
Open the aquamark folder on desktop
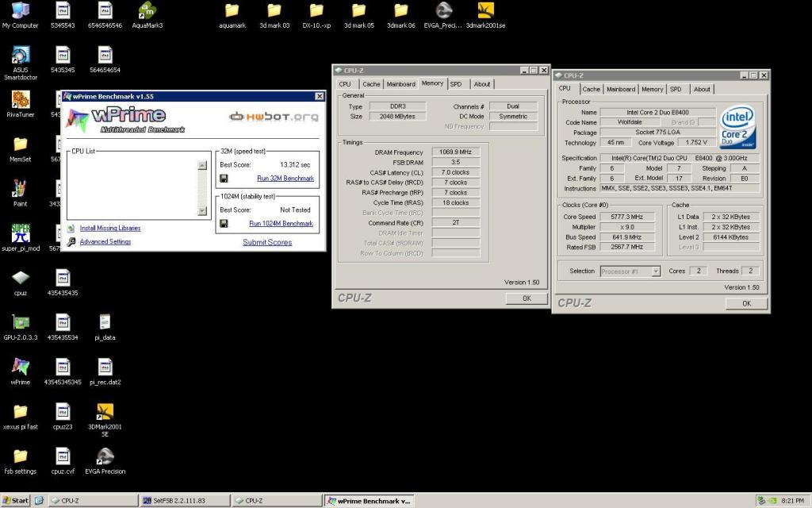(232, 15)
